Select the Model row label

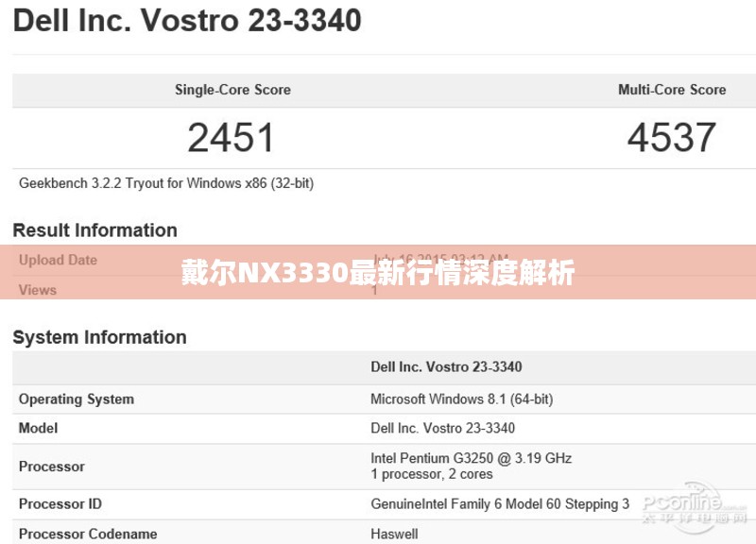(x=38, y=429)
